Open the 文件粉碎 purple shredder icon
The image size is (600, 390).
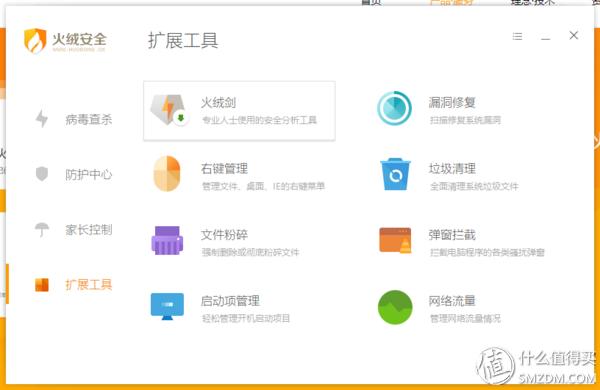coord(167,240)
